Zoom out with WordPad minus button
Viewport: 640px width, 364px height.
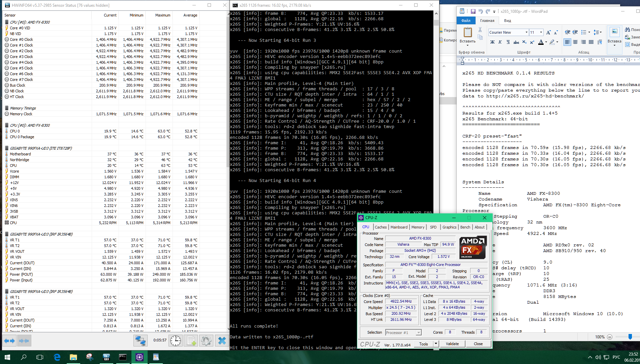pyautogui.click(x=610, y=337)
